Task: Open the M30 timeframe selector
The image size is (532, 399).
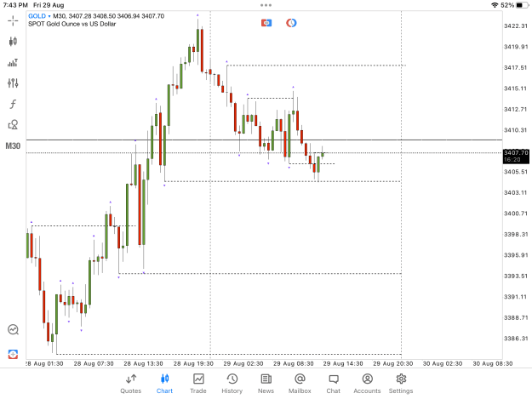Action: pyautogui.click(x=13, y=146)
